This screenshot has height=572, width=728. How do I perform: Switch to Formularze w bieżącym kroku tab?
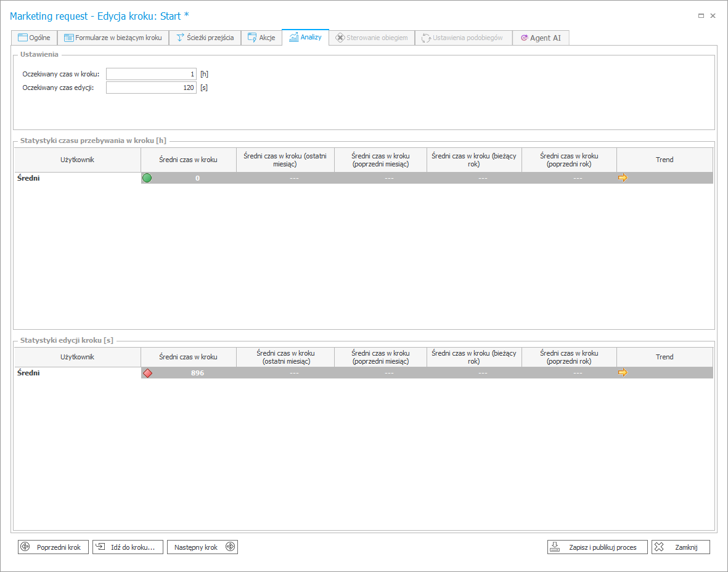(x=113, y=38)
